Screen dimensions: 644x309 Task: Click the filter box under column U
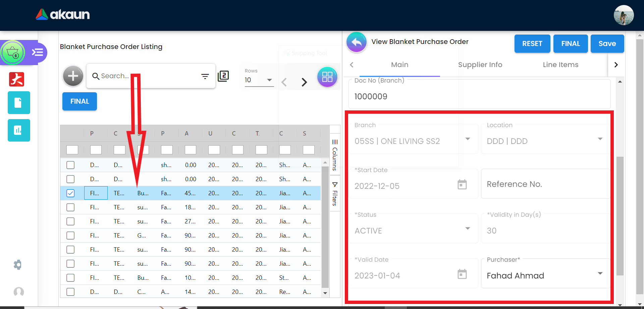click(x=214, y=150)
